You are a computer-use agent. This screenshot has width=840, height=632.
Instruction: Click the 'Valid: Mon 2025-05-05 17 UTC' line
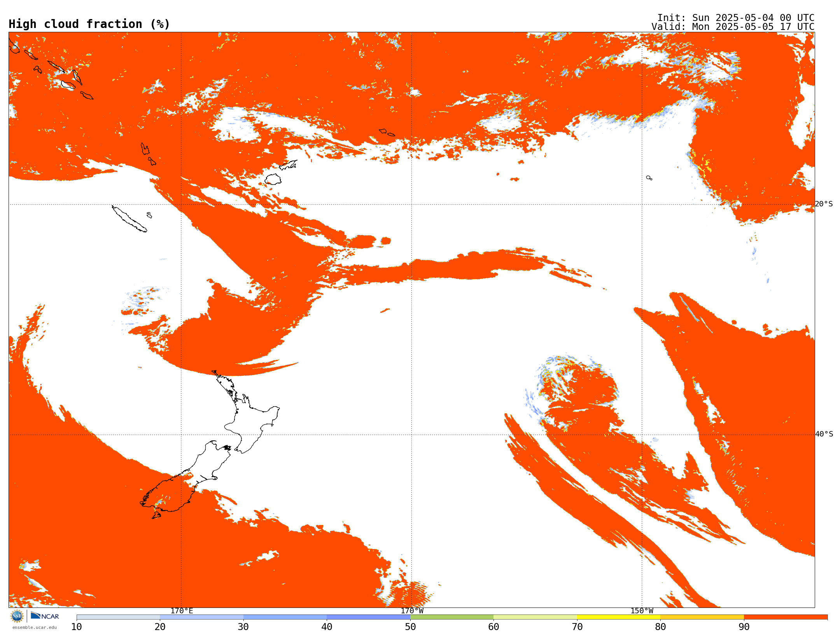tap(733, 27)
